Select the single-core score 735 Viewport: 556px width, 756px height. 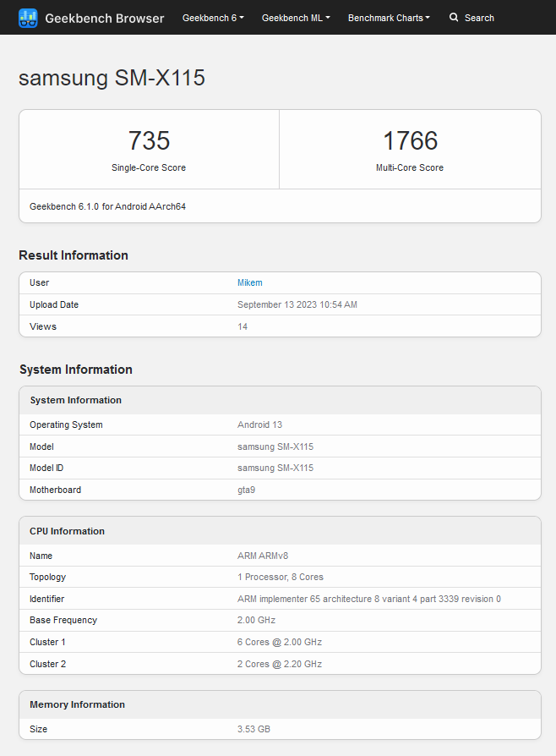pos(149,140)
